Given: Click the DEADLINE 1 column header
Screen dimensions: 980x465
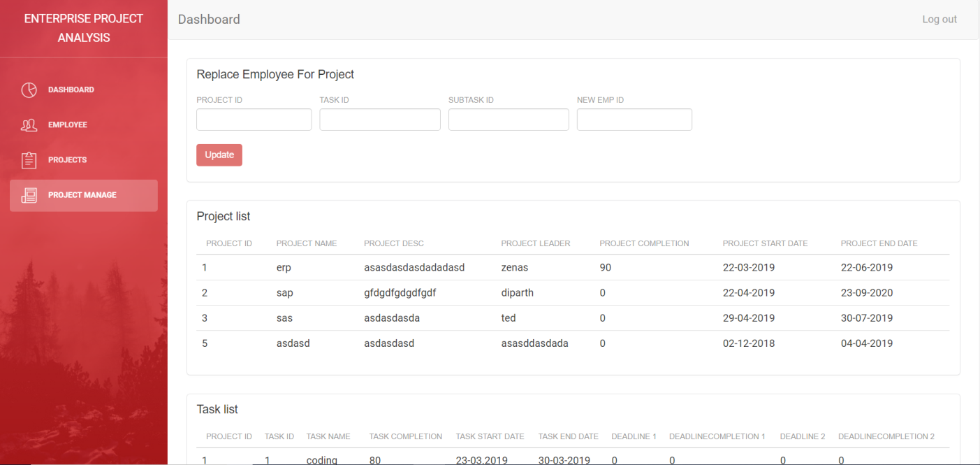Looking at the screenshot, I should point(634,436).
